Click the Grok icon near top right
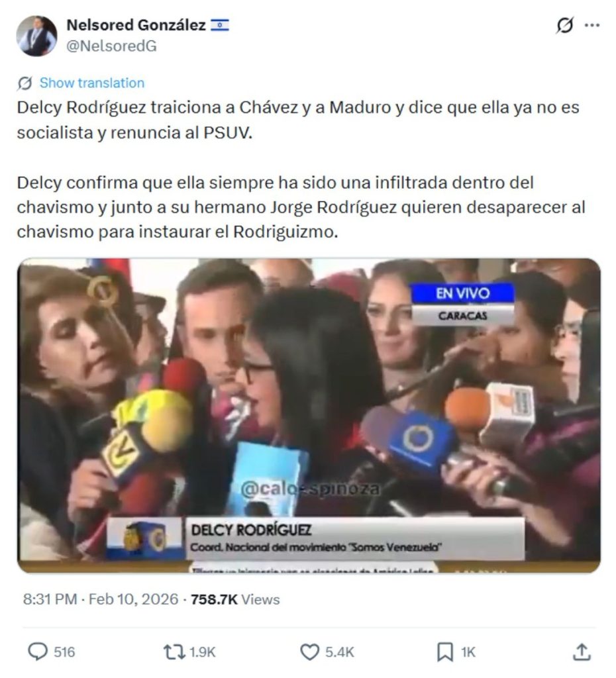The width and height of the screenshot is (616, 678). click(565, 26)
